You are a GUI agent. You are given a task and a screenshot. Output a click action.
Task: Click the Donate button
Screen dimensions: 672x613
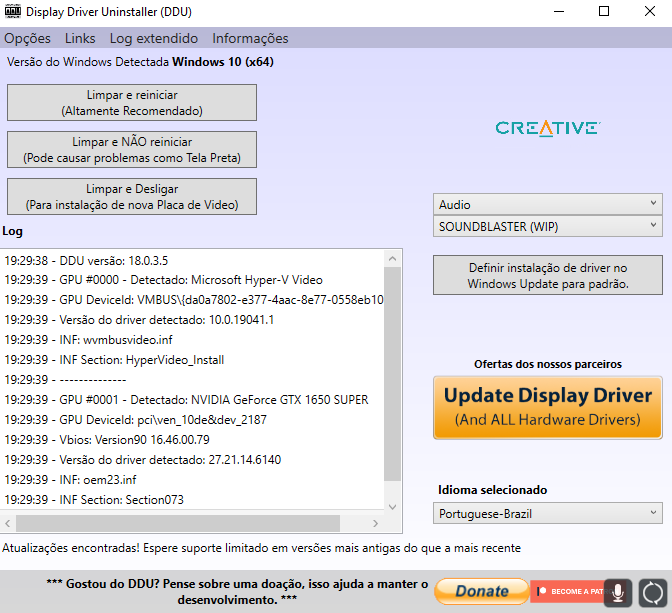click(x=482, y=591)
